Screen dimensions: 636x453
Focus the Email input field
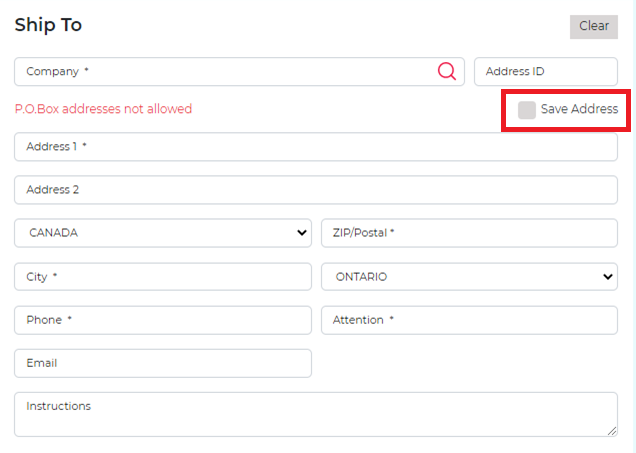point(163,363)
